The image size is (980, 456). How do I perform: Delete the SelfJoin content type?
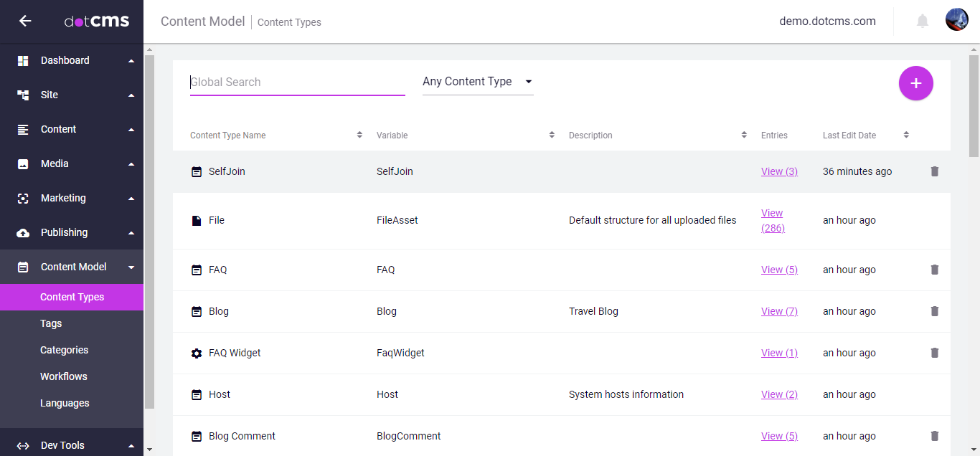(x=934, y=171)
